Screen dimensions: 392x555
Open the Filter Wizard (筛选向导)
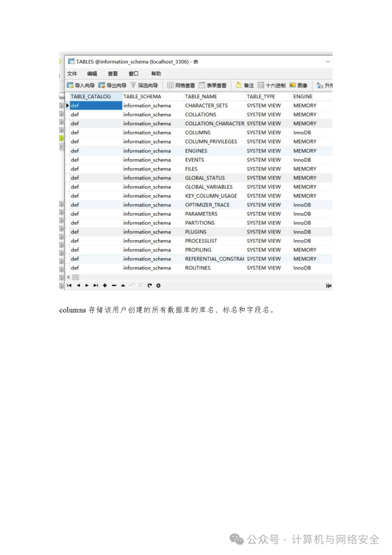click(x=144, y=85)
